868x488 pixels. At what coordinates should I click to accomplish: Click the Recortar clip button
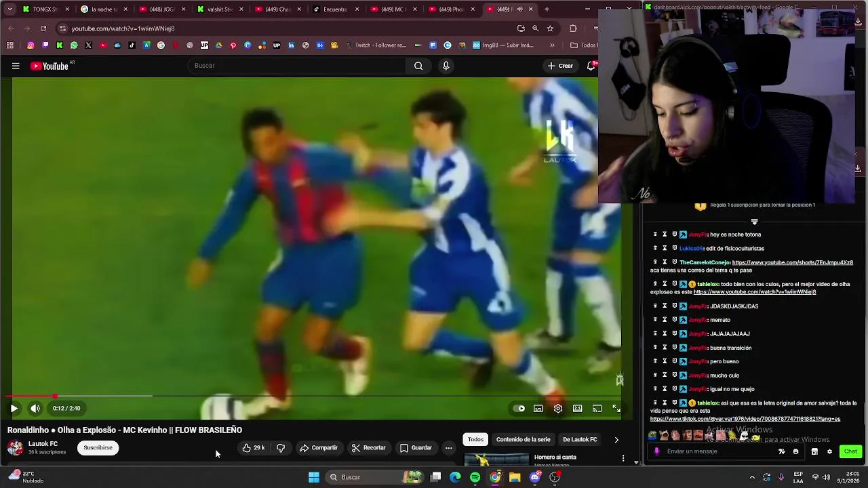pyautogui.click(x=368, y=447)
